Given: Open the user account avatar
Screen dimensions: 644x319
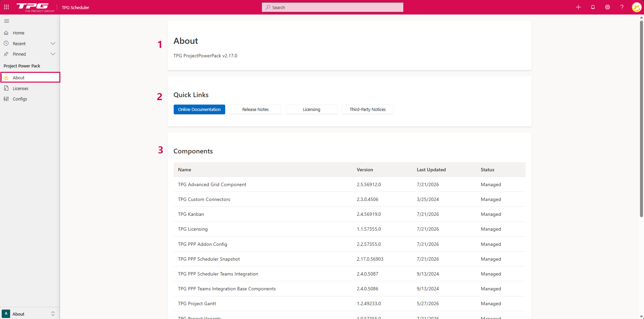Looking at the screenshot, I should (x=637, y=7).
